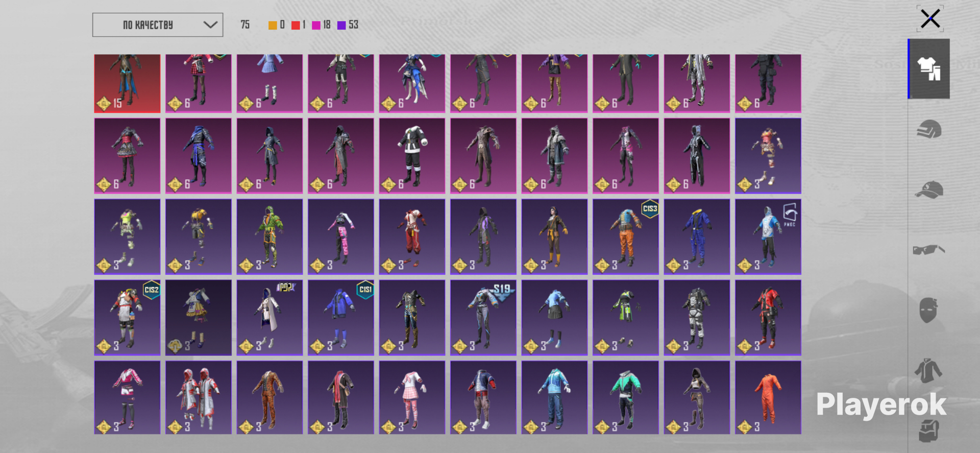The height and width of the screenshot is (453, 980).
Task: Open the 'По качеству' sort dropdown
Action: pyautogui.click(x=158, y=25)
